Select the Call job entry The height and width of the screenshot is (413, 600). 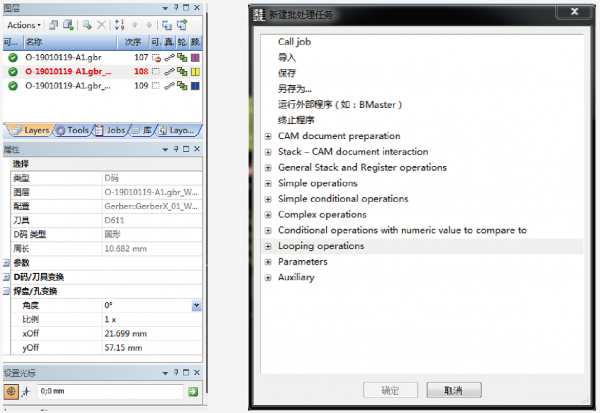pyautogui.click(x=295, y=42)
